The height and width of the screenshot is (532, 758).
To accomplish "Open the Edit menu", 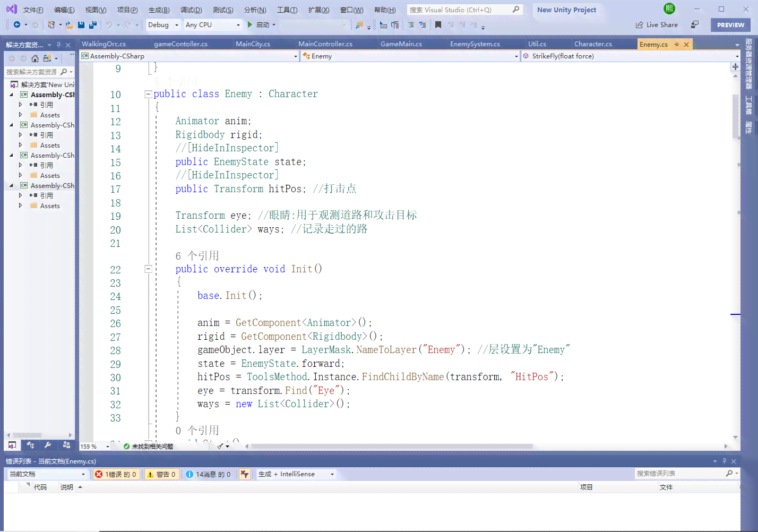I will 64,10.
